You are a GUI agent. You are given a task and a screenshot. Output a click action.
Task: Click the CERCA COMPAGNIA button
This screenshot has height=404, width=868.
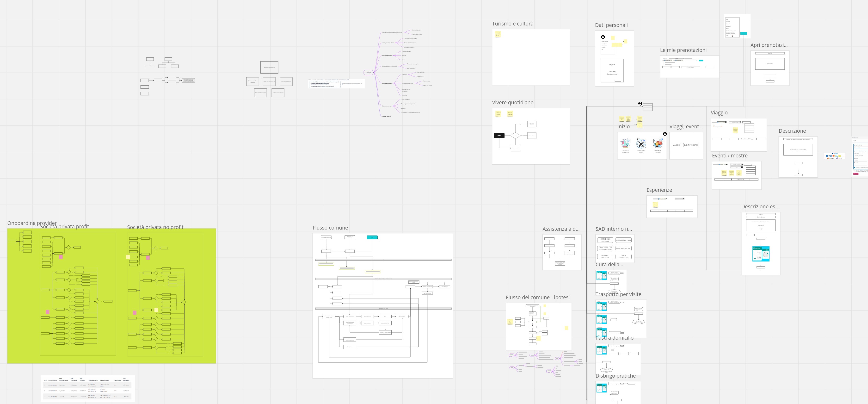click(x=623, y=256)
